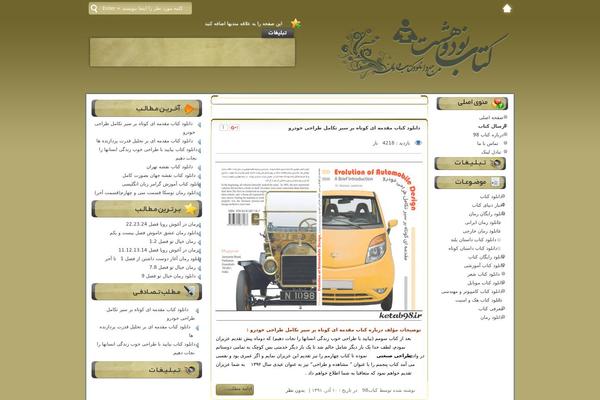Activate the magnifier search icon

(94, 8)
